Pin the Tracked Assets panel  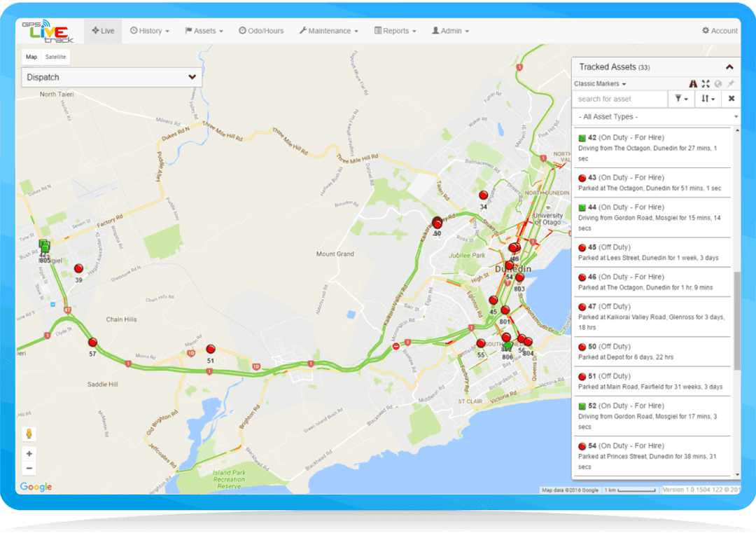[x=730, y=83]
